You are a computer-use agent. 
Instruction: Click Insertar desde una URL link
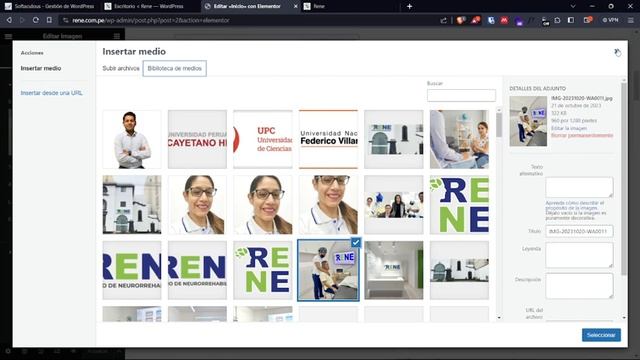(x=51, y=93)
